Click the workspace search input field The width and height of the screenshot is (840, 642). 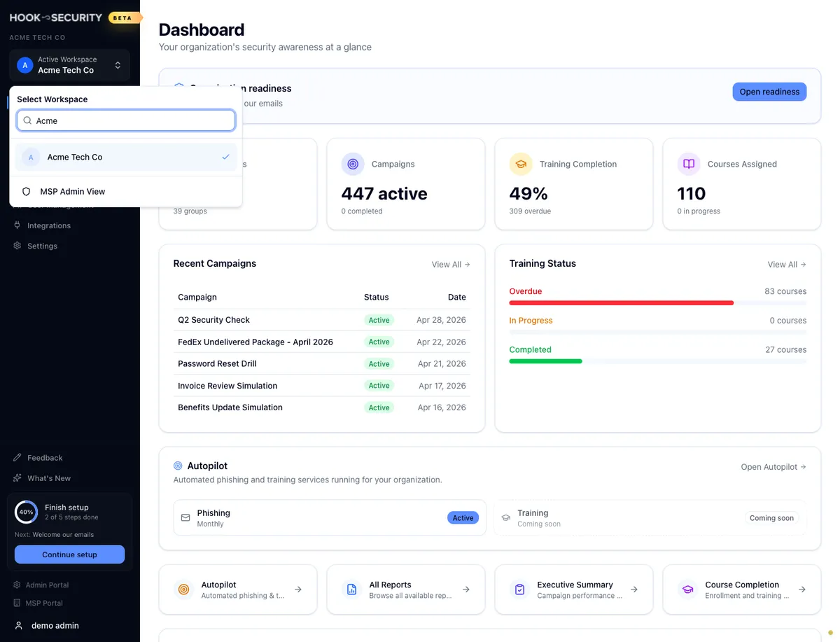point(126,120)
